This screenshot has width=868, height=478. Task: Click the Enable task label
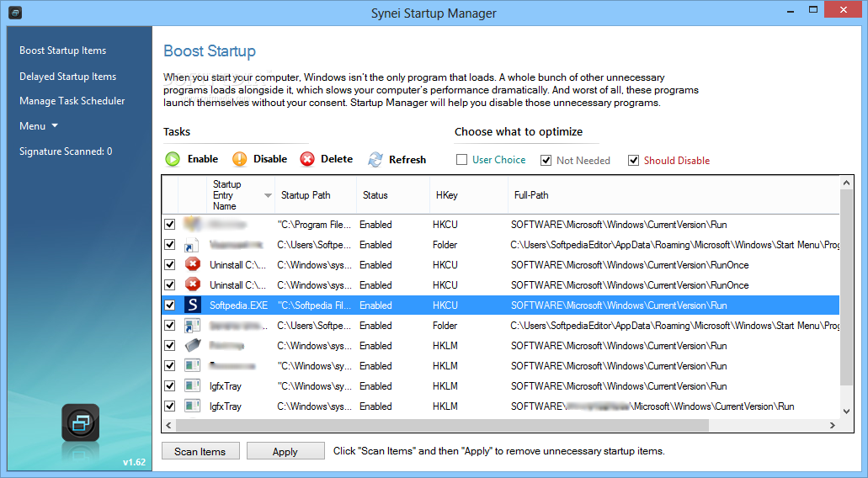pyautogui.click(x=203, y=159)
